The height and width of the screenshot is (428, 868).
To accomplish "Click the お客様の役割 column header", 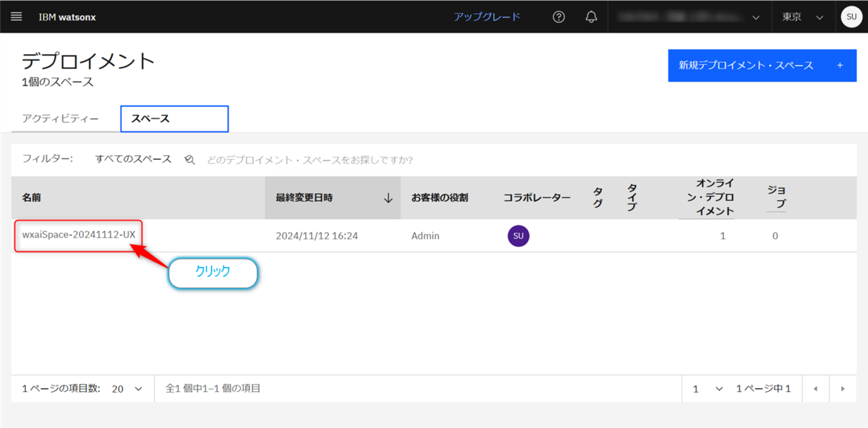I will tap(440, 197).
